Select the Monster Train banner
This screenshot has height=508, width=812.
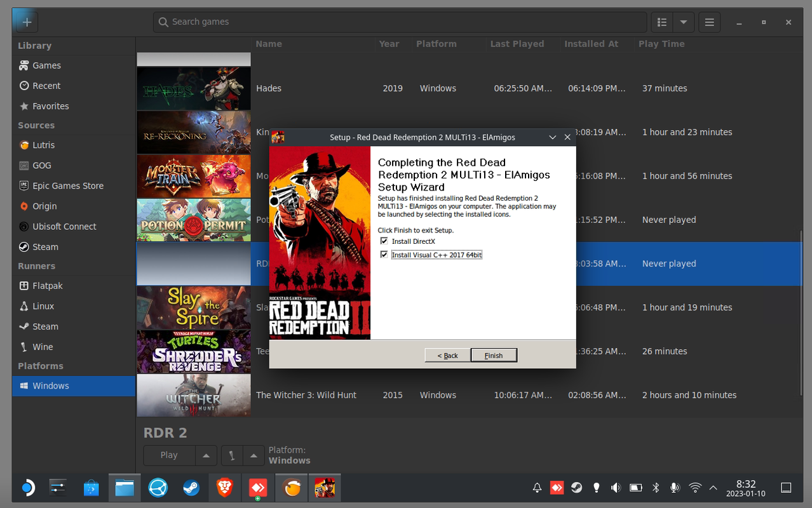click(x=194, y=176)
